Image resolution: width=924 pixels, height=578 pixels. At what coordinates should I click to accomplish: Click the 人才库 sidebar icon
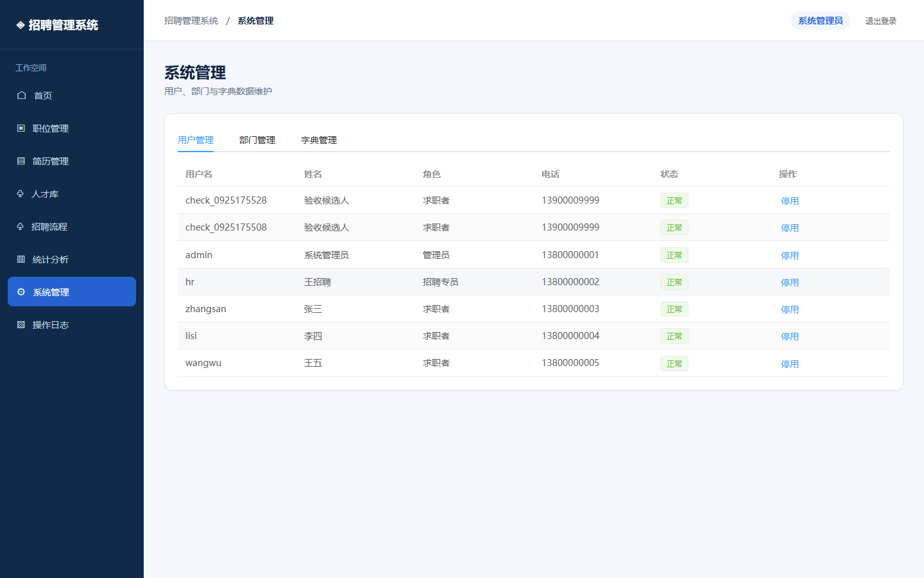21,193
